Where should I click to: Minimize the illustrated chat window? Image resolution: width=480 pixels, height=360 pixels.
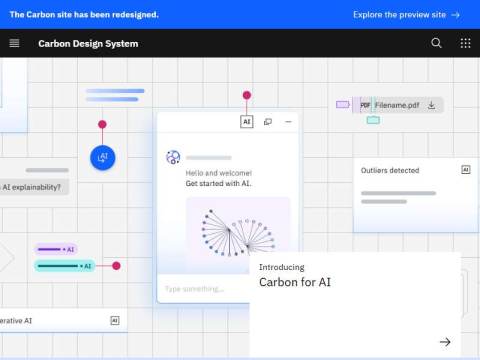288,122
